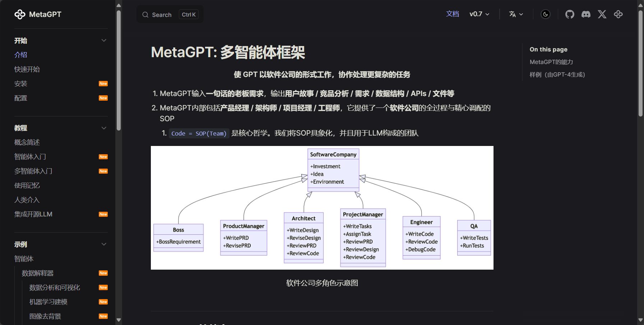644x325 pixels.
Task: Open the 安装 sidebar page
Action: (x=21, y=83)
